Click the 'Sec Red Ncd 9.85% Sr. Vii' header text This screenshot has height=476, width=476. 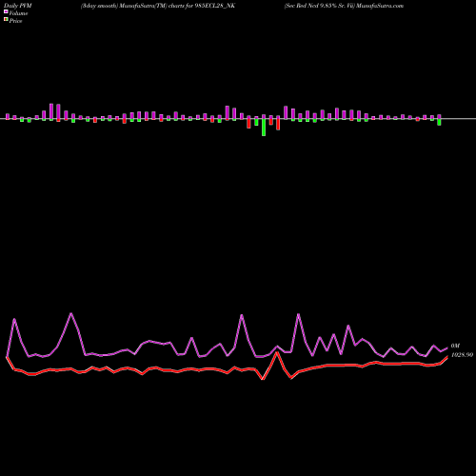coord(320,6)
